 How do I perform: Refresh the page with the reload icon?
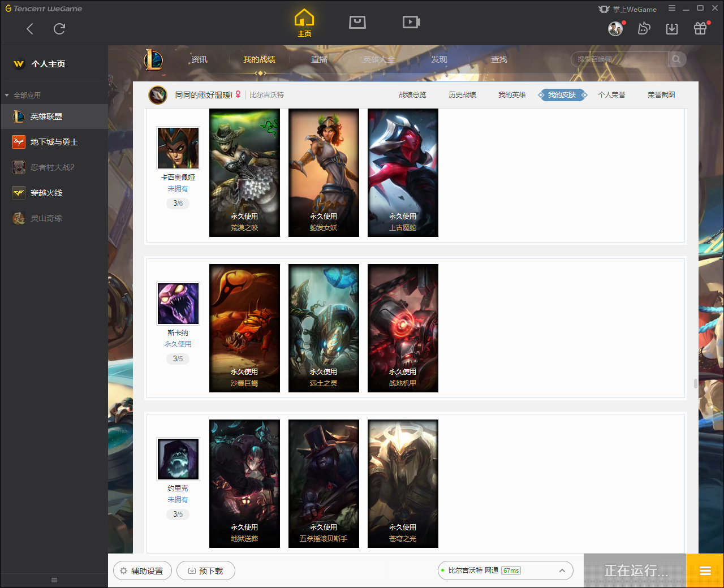[59, 29]
